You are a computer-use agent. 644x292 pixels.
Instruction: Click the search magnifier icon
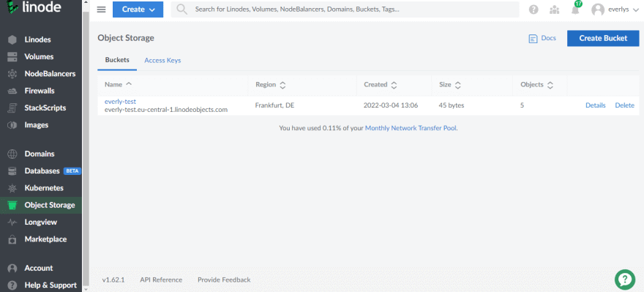(x=181, y=9)
